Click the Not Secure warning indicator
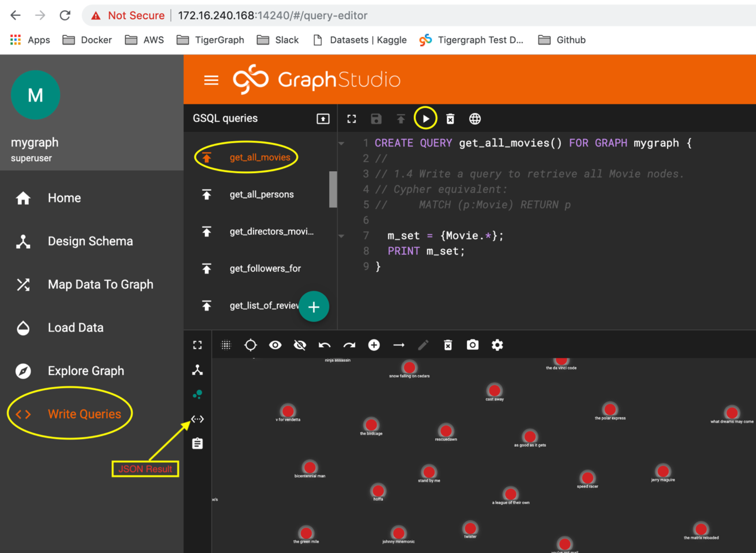Image resolution: width=756 pixels, height=553 pixels. [128, 15]
